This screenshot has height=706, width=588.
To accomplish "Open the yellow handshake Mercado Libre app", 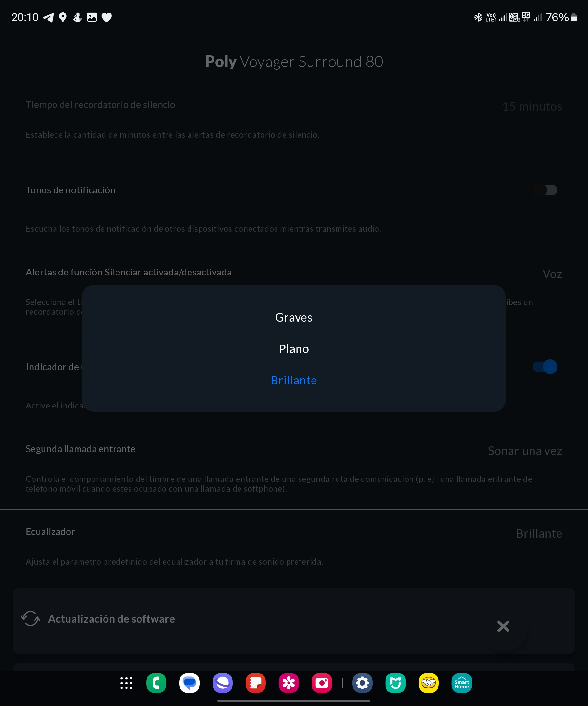I will coord(428,683).
